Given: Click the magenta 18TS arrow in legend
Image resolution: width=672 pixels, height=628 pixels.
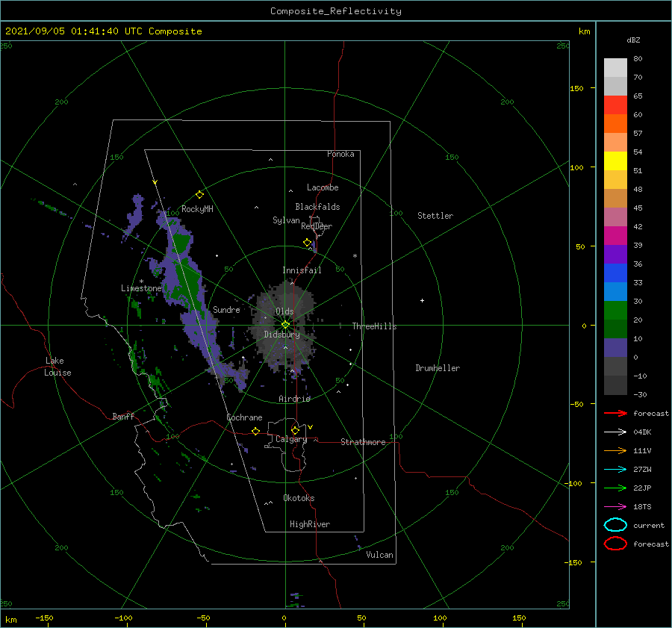Looking at the screenshot, I should click(615, 507).
